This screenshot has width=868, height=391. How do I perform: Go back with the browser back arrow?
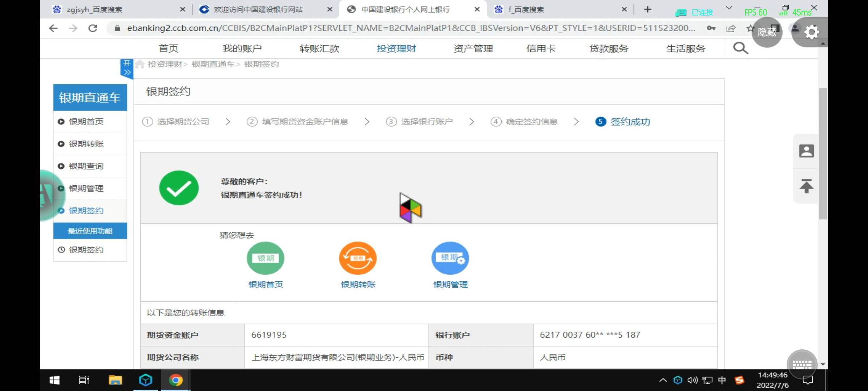pos(53,28)
